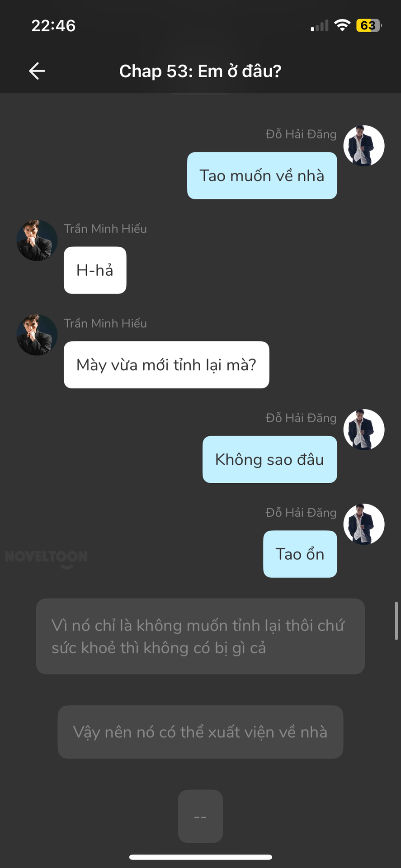Tap narration 'Vậy nên nó có thể xuất viện'

(x=200, y=732)
